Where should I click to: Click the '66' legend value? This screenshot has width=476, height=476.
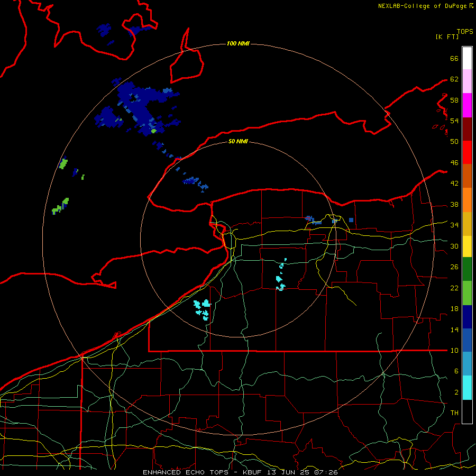pyautogui.click(x=454, y=58)
